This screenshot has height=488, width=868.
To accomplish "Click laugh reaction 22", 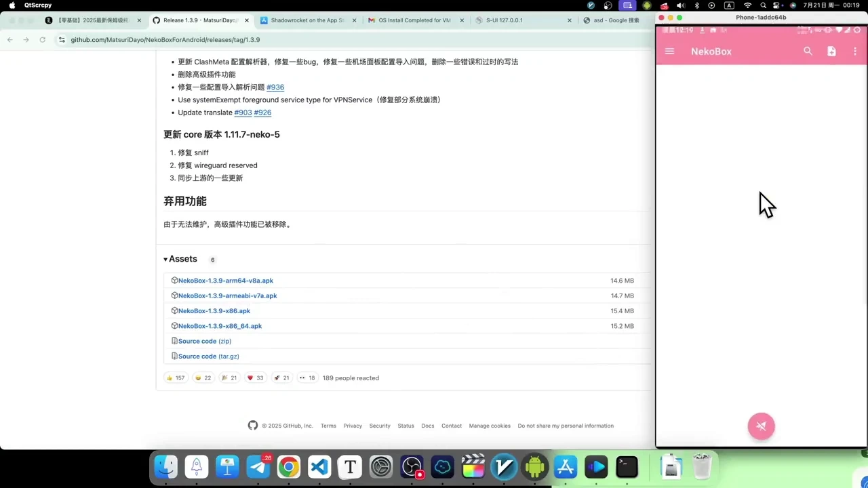I will point(203,378).
